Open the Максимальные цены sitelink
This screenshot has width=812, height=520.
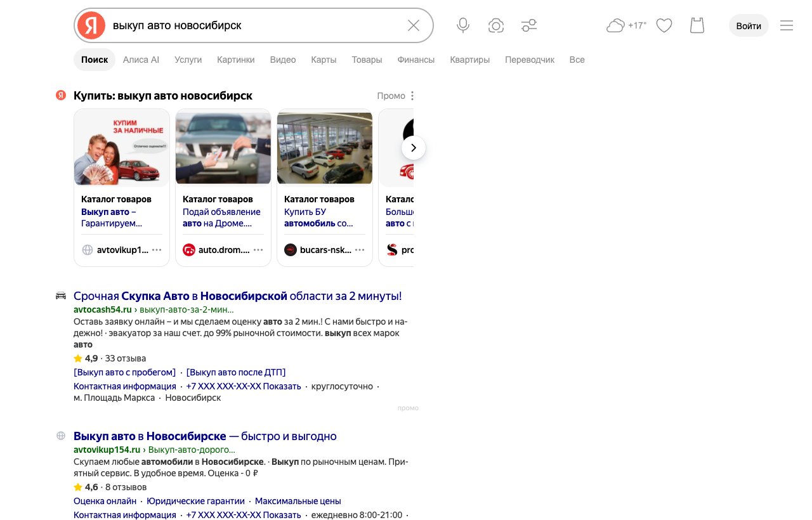(x=298, y=501)
